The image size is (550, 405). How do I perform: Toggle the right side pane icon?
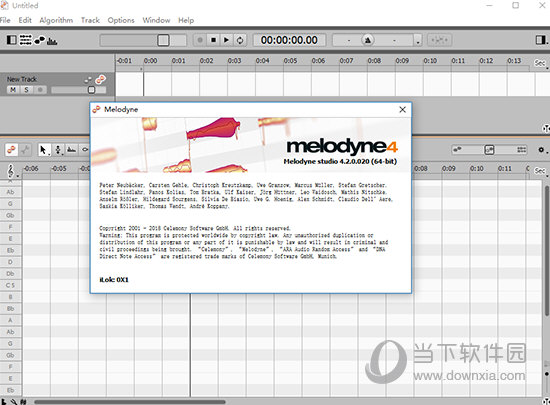pos(541,40)
